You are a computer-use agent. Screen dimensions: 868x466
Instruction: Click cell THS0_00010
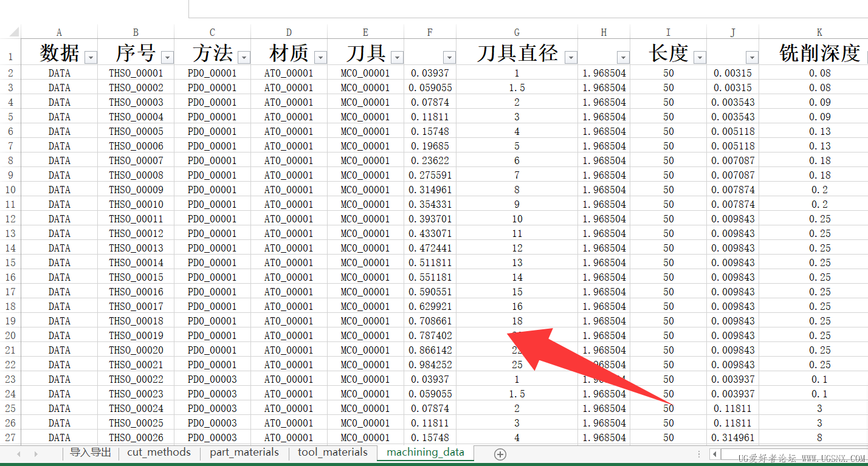[x=136, y=204]
